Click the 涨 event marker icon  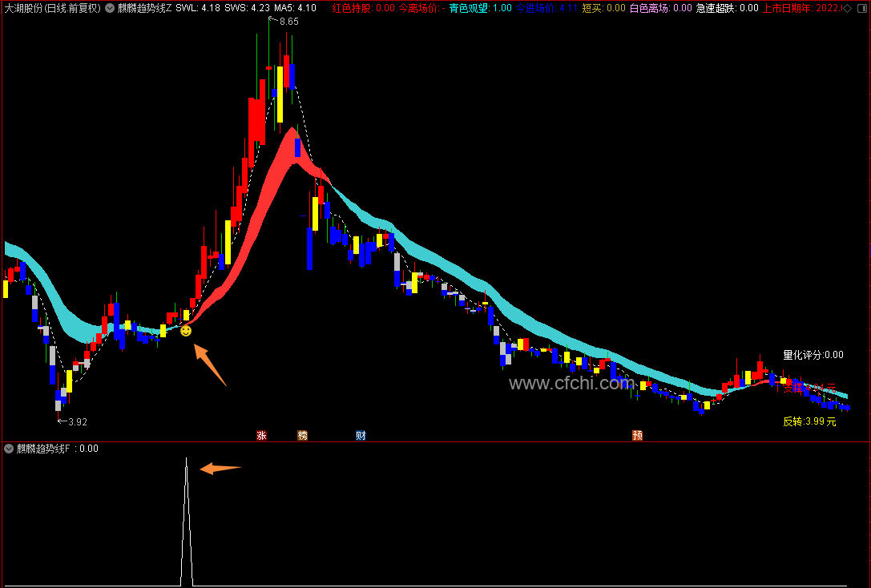coord(262,435)
